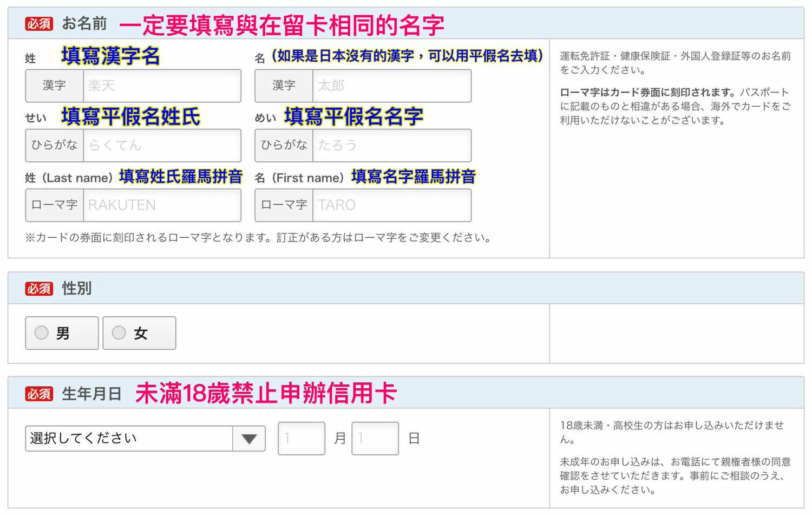The image size is (812, 515).
Task: Click the お名前 section header
Action: click(x=84, y=24)
